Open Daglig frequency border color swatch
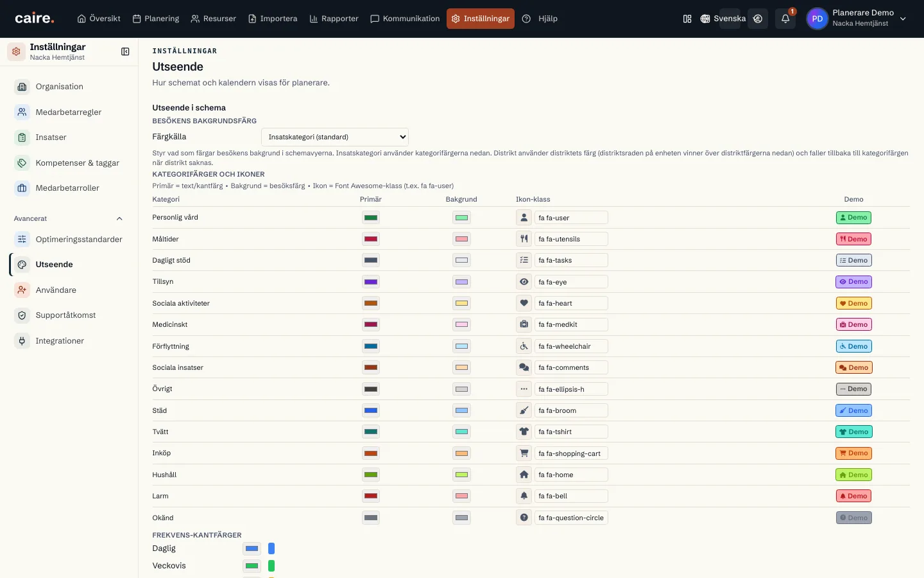Screen dimensions: 924x578 pos(252,548)
